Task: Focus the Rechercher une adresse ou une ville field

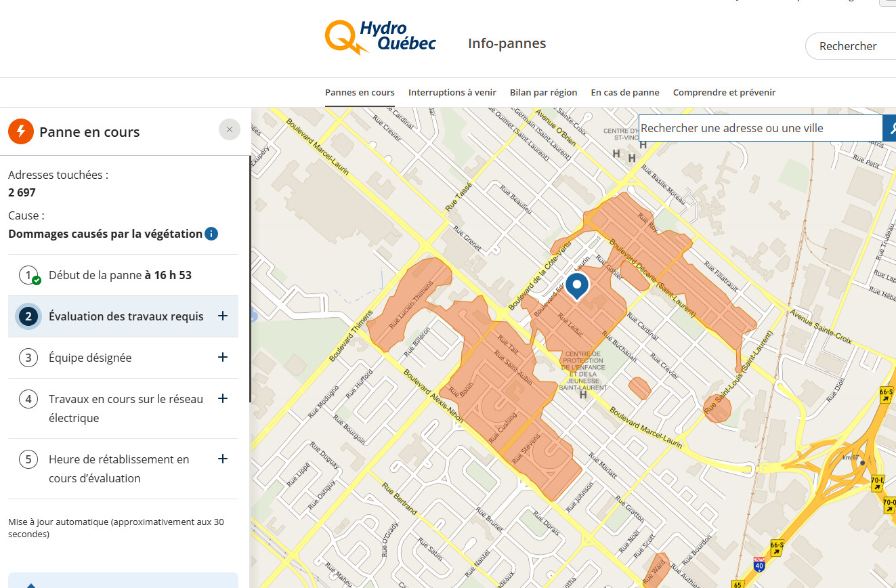Action: (x=759, y=128)
